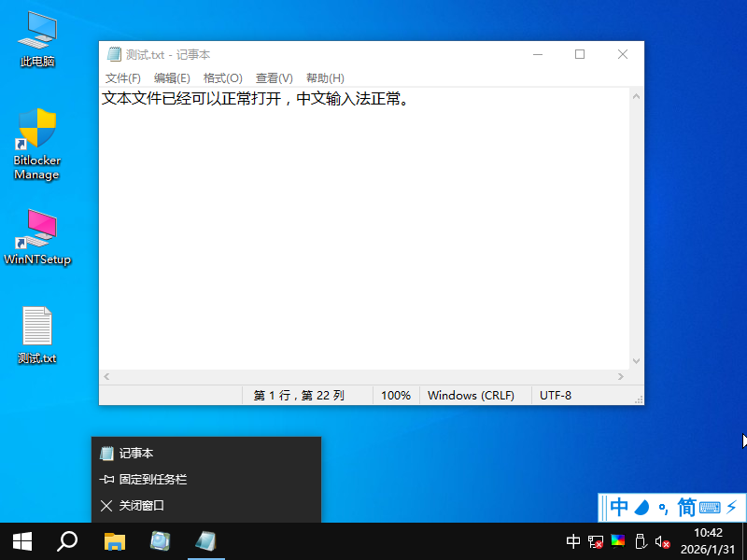Open the 文件(F) menu
The image size is (747, 560).
123,78
